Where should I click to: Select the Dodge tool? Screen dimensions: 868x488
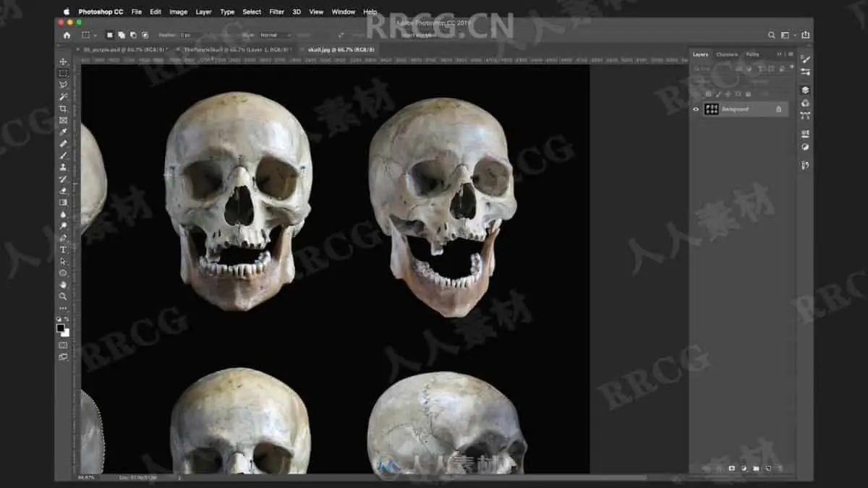tap(64, 226)
